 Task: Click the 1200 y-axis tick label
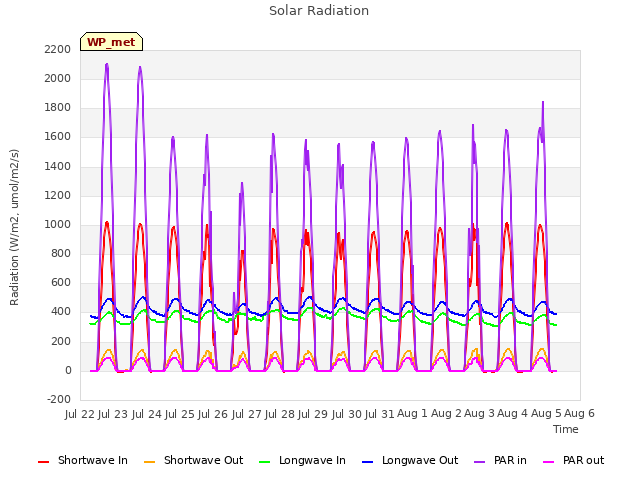[58, 196]
